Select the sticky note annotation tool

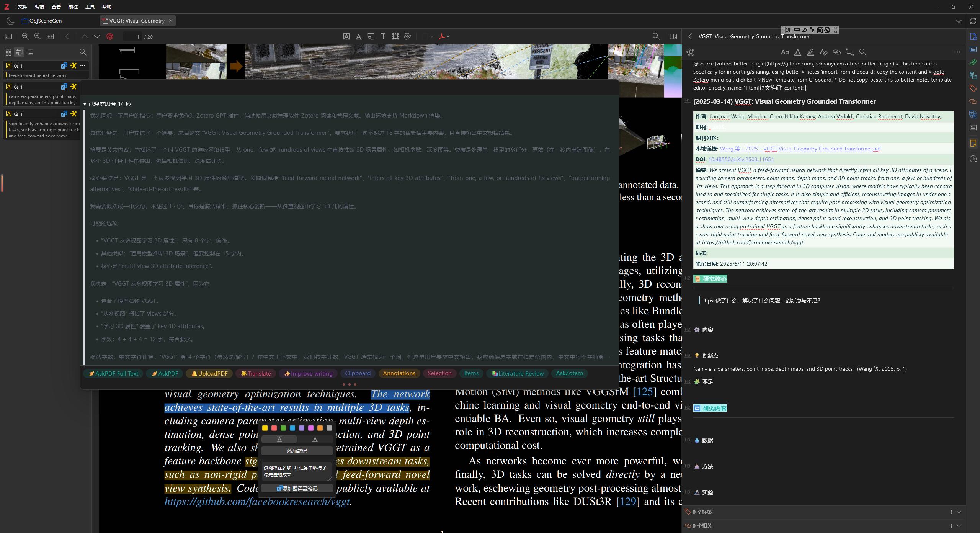pyautogui.click(x=371, y=36)
